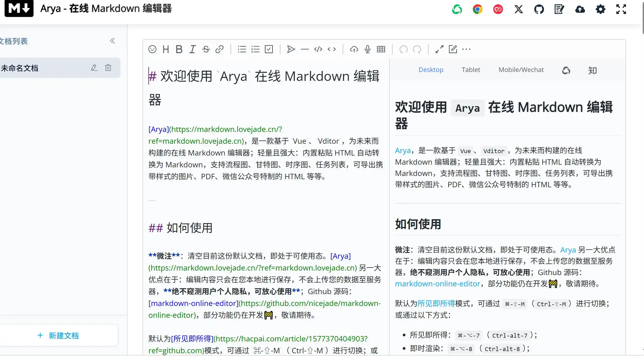The width and height of the screenshot is (644, 357).
Task: Open the Arya link in preview 微注 paragraph
Action: (568, 250)
